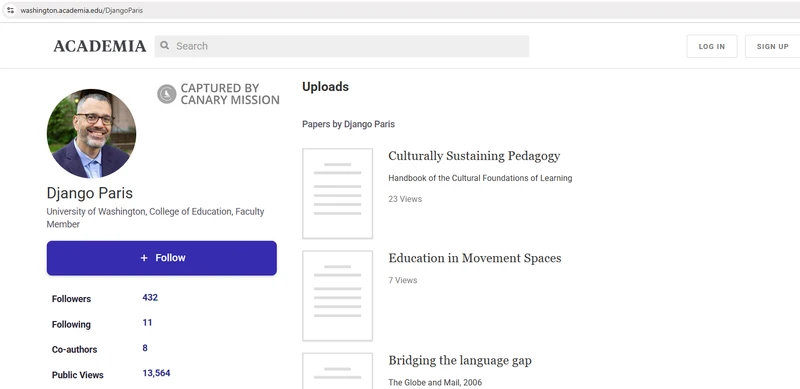View the 432 followers list
Viewport: 800px width, 389px height.
(150, 298)
